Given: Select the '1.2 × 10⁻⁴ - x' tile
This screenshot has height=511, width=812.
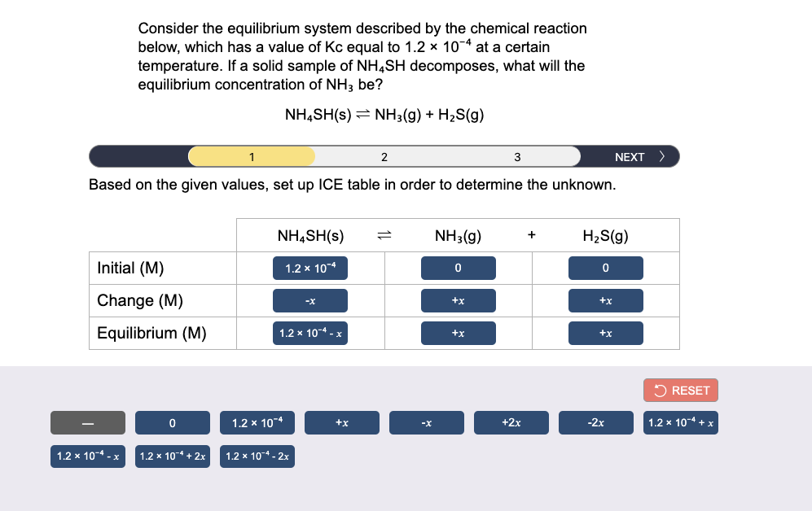Looking at the screenshot, I should click(87, 456).
